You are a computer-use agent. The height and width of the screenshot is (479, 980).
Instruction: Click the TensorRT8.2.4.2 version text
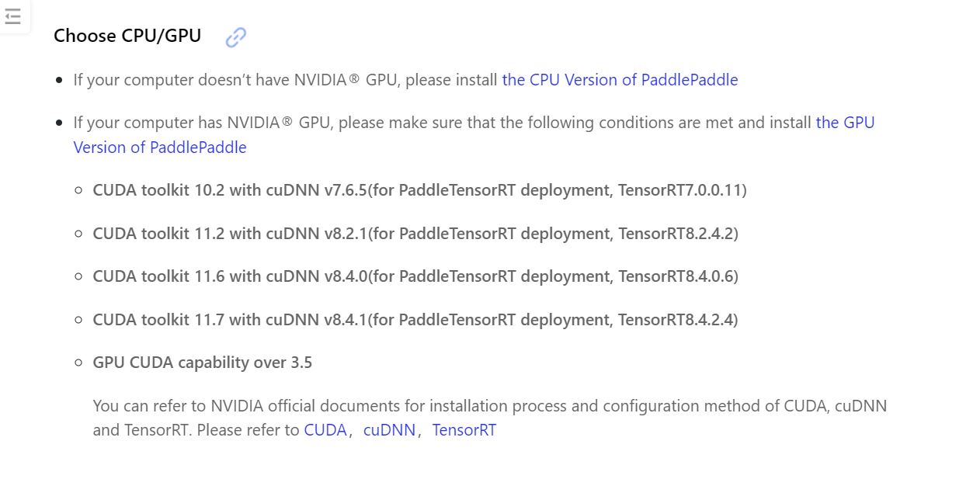click(676, 234)
